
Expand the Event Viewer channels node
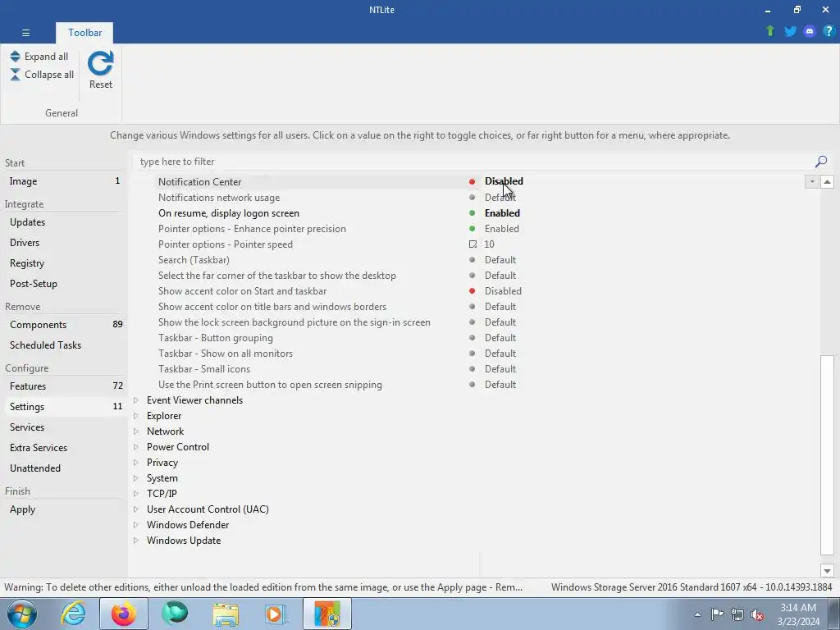[136, 400]
